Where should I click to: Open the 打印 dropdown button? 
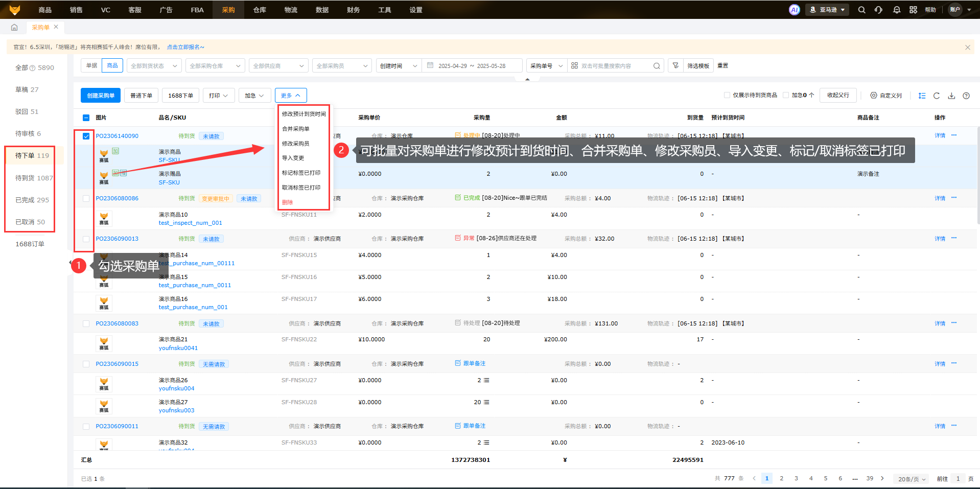click(219, 96)
